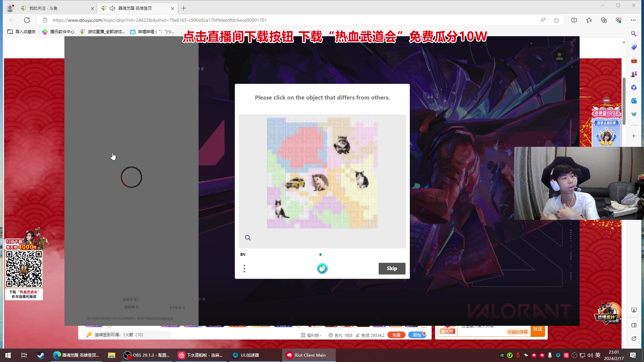Click the volume icon in system tray
644x362 pixels.
point(590,355)
